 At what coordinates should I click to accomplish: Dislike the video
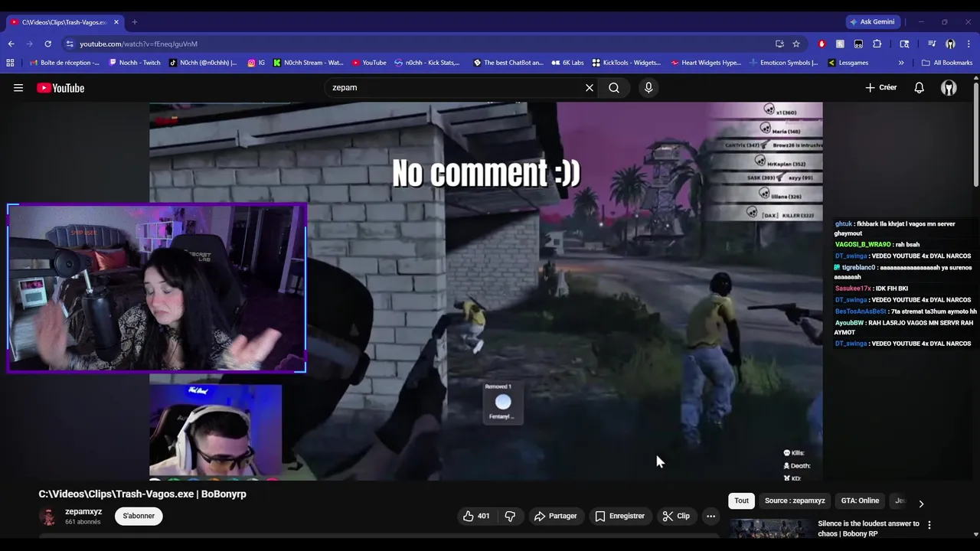(510, 516)
